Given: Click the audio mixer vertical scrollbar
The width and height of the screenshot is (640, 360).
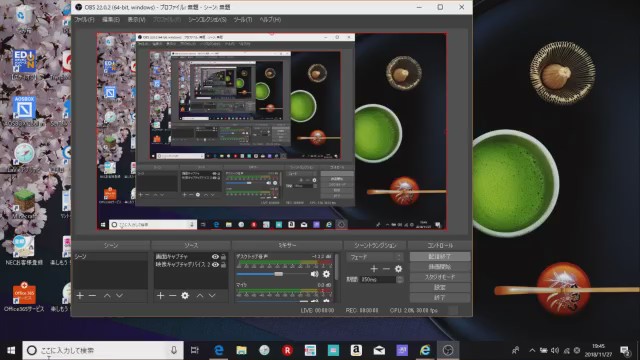Looking at the screenshot, I should pyautogui.click(x=337, y=267).
